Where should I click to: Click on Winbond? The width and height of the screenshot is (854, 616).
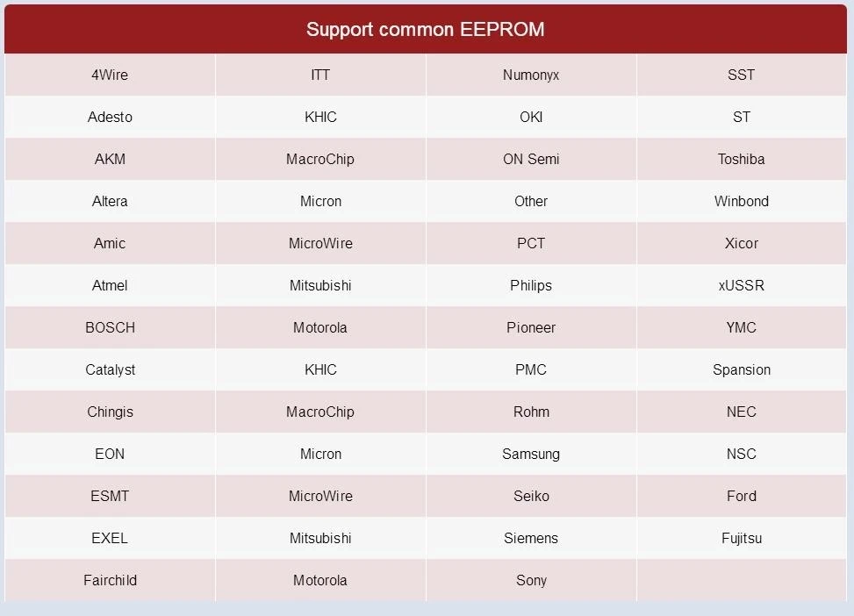pos(742,201)
